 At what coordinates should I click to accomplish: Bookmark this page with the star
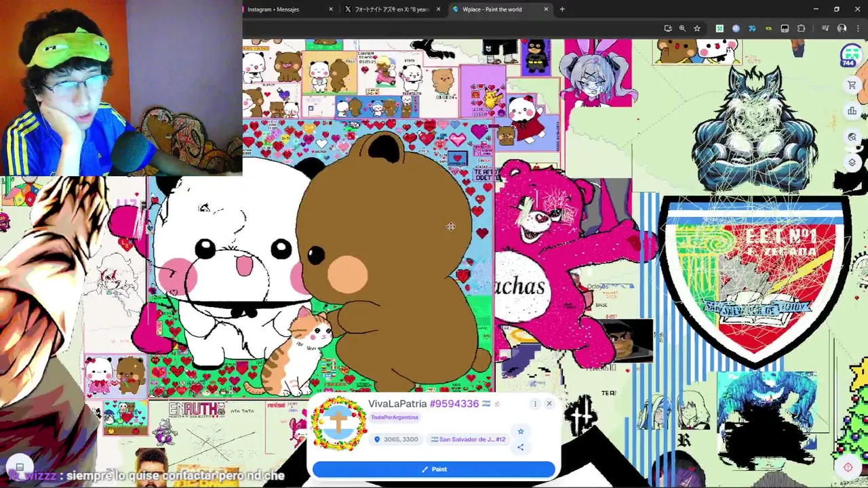click(697, 28)
